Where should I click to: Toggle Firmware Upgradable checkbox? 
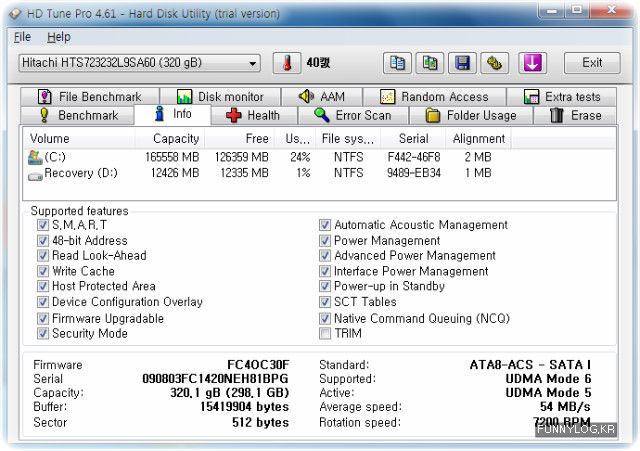point(42,318)
